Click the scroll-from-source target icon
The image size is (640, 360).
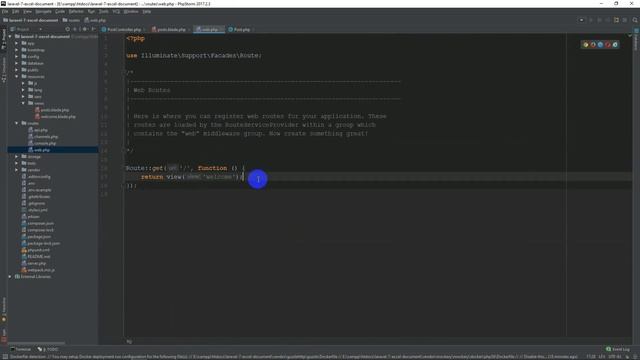coord(67,29)
